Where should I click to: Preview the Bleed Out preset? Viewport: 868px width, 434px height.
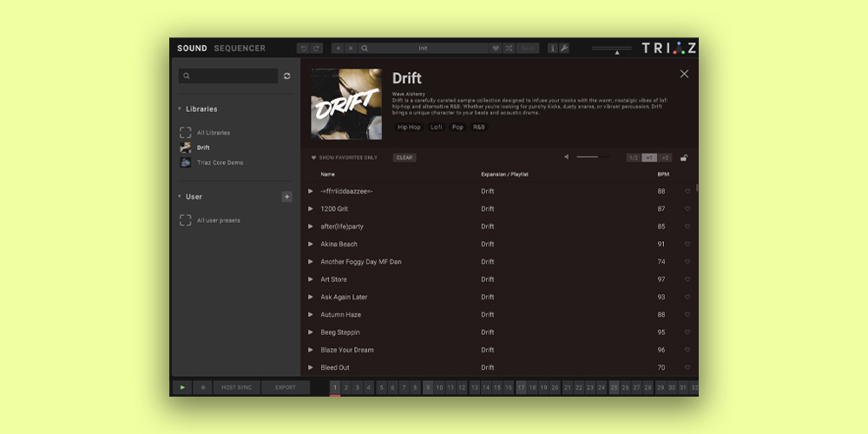[311, 367]
